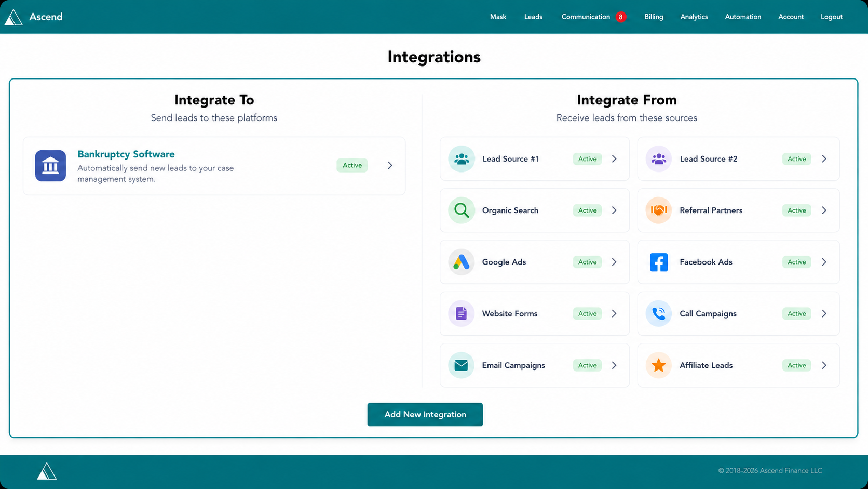Click the Active badge on Affiliate Leads
Image resolution: width=868 pixels, height=489 pixels.
(x=796, y=365)
